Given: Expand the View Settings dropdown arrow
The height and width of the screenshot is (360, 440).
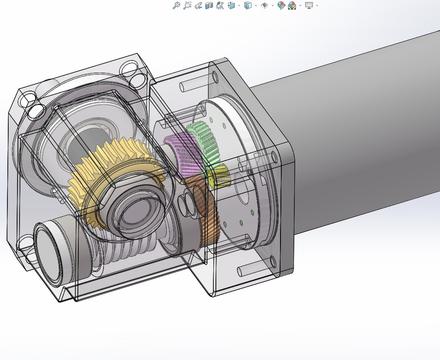Looking at the screenshot, I should point(317,5).
